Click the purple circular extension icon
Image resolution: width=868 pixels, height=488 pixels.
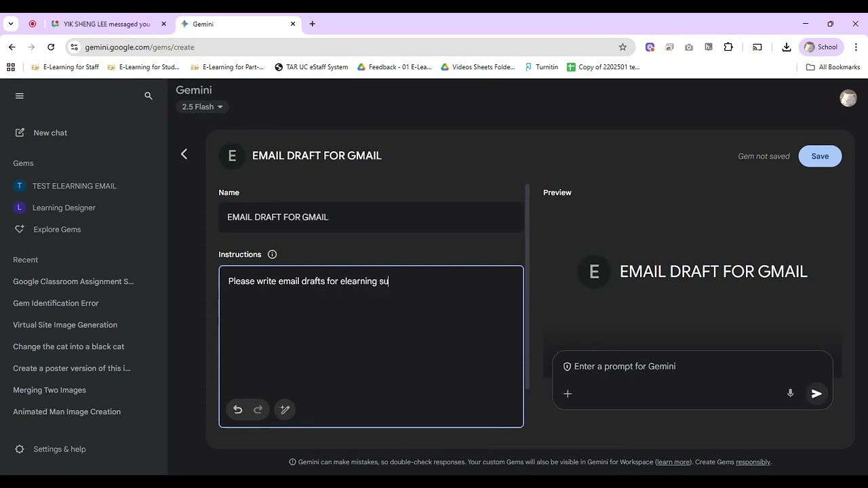point(650,47)
